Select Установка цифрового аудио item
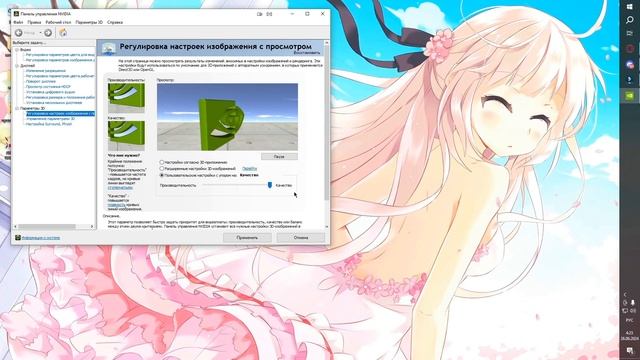 pyautogui.click(x=50, y=92)
